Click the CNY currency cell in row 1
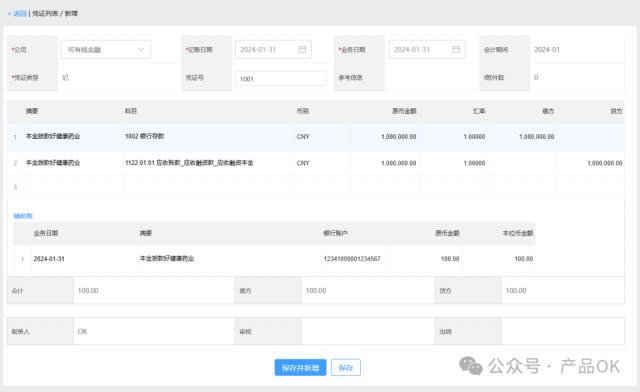 (x=303, y=137)
